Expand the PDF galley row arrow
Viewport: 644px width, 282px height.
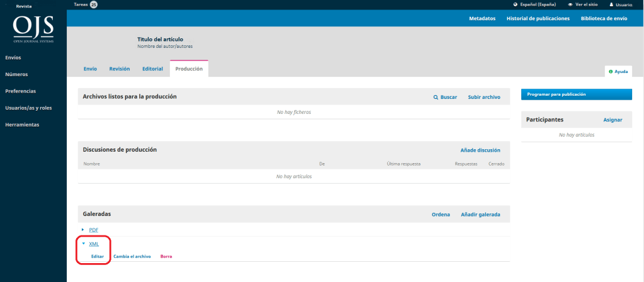click(83, 230)
